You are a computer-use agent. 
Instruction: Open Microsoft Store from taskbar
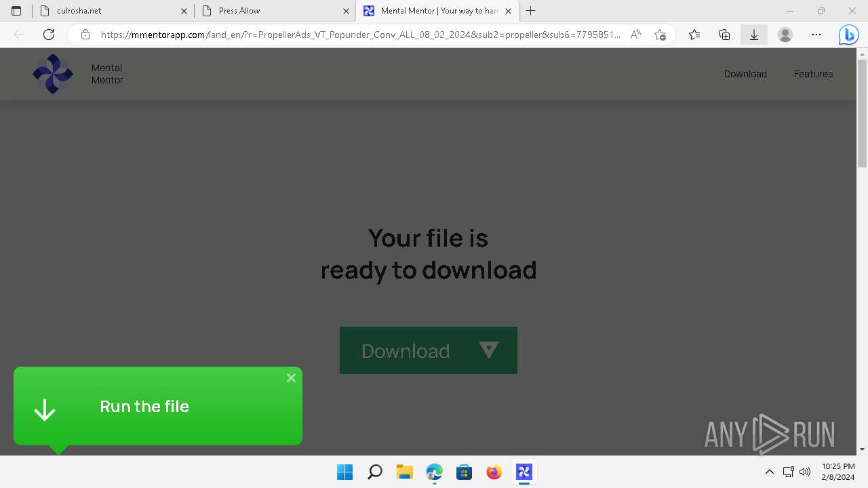(x=465, y=472)
